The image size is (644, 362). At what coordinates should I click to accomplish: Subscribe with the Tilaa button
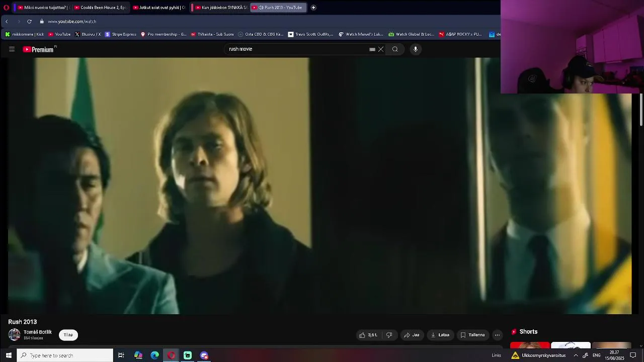click(68, 335)
